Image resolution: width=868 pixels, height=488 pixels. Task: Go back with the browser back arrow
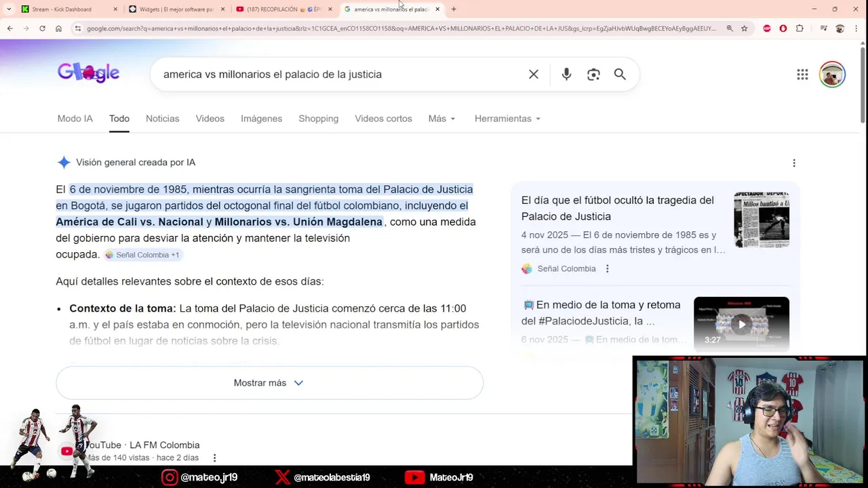pos(9,28)
